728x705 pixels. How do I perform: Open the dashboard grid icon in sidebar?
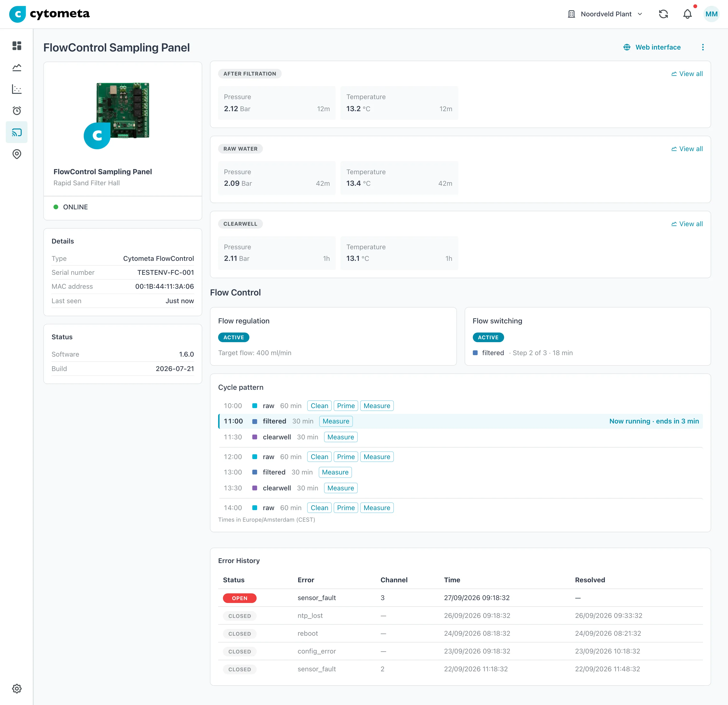17,46
